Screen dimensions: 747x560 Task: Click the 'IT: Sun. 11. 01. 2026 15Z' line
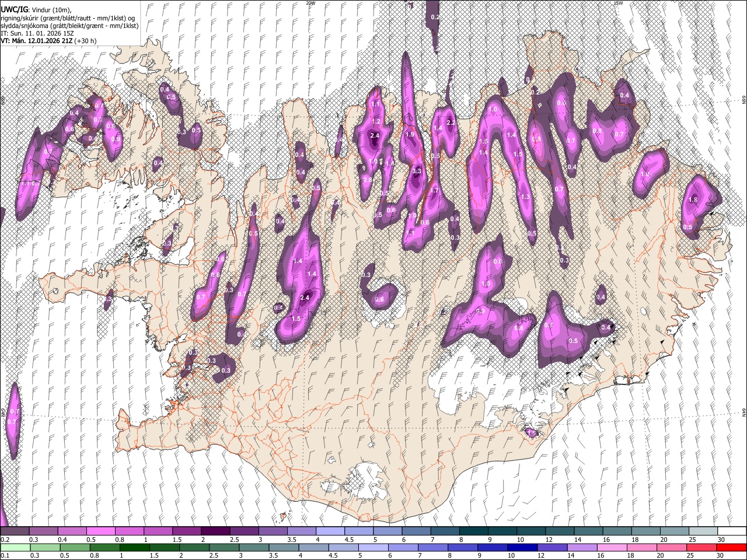(x=37, y=33)
